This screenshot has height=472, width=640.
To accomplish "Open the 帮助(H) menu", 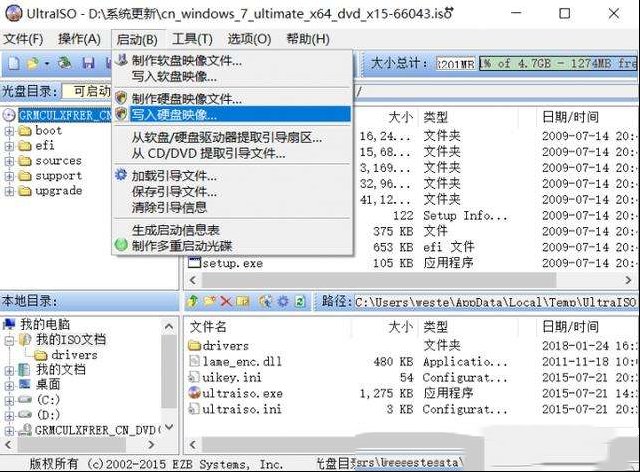I will [308, 39].
